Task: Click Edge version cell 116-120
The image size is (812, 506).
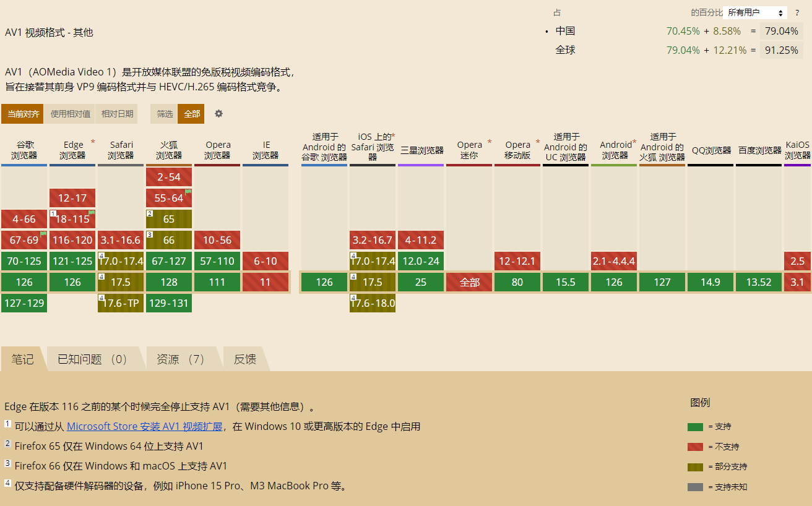Action: tap(72, 240)
